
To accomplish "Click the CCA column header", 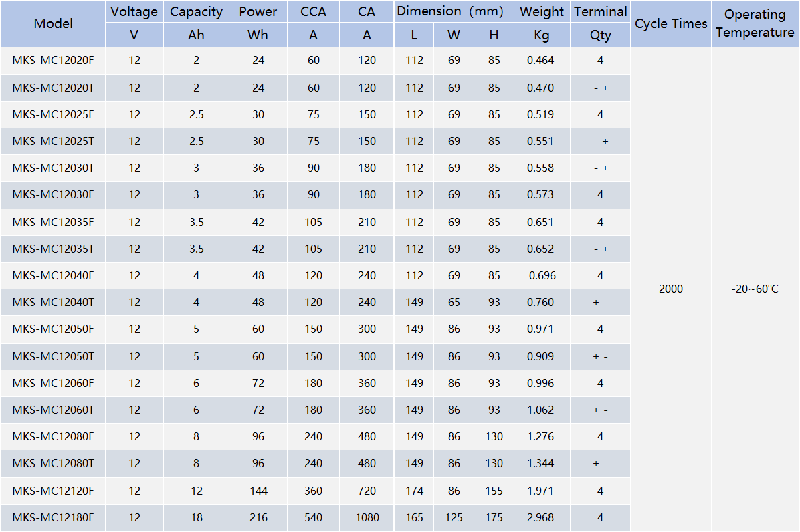I will 313,12.
